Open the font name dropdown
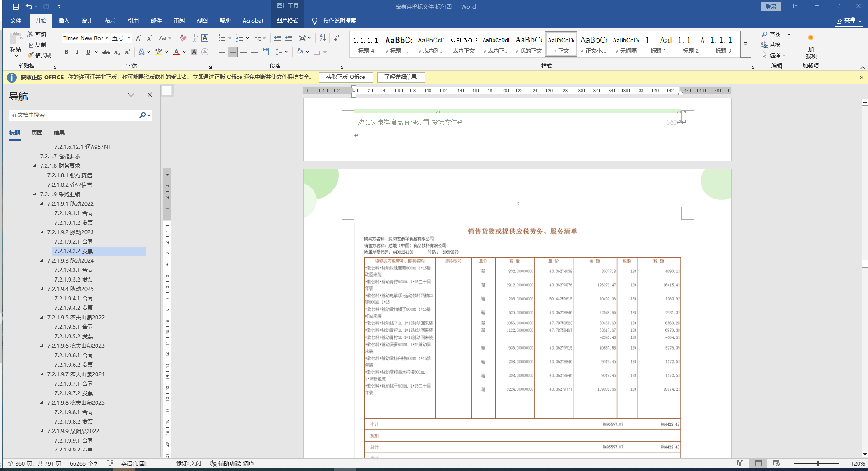 pos(106,38)
